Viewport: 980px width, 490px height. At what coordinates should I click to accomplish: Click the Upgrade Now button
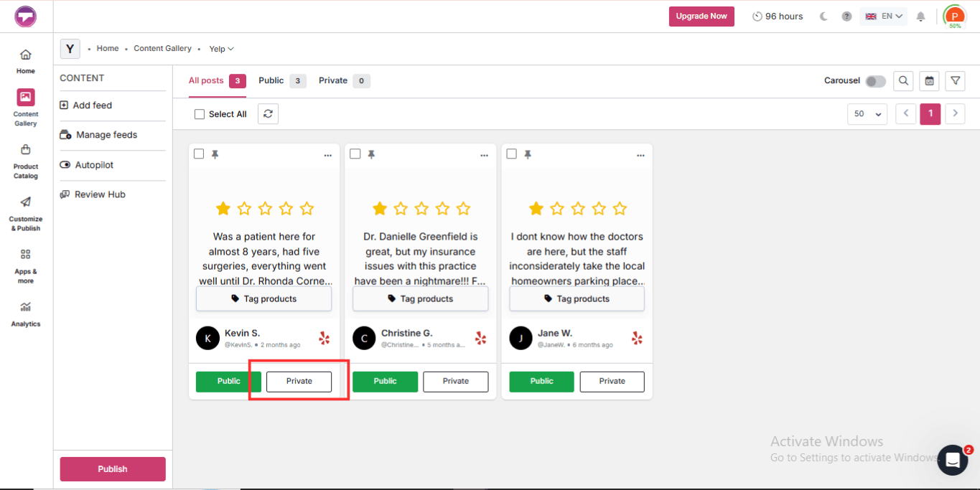pyautogui.click(x=701, y=17)
